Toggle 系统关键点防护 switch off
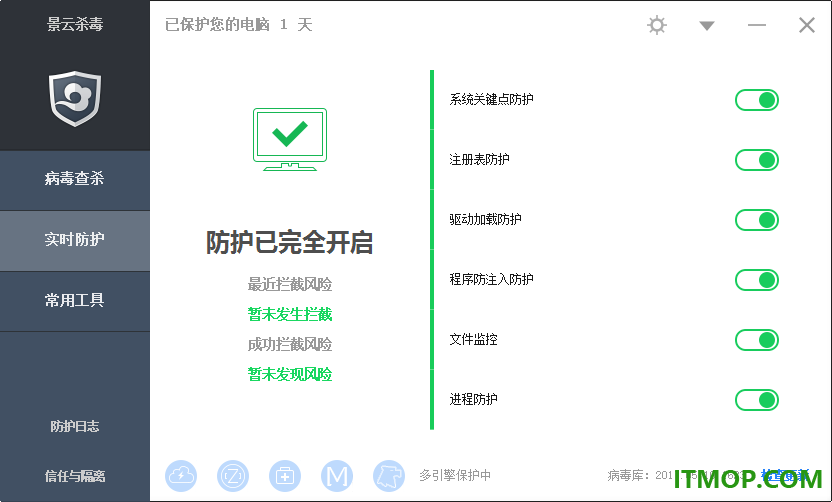832x502 pixels. [x=757, y=100]
